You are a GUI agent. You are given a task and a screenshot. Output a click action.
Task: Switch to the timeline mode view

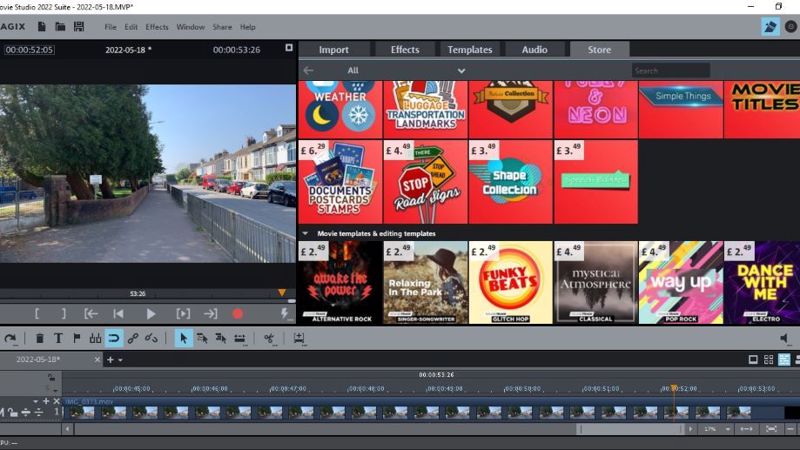click(x=784, y=360)
